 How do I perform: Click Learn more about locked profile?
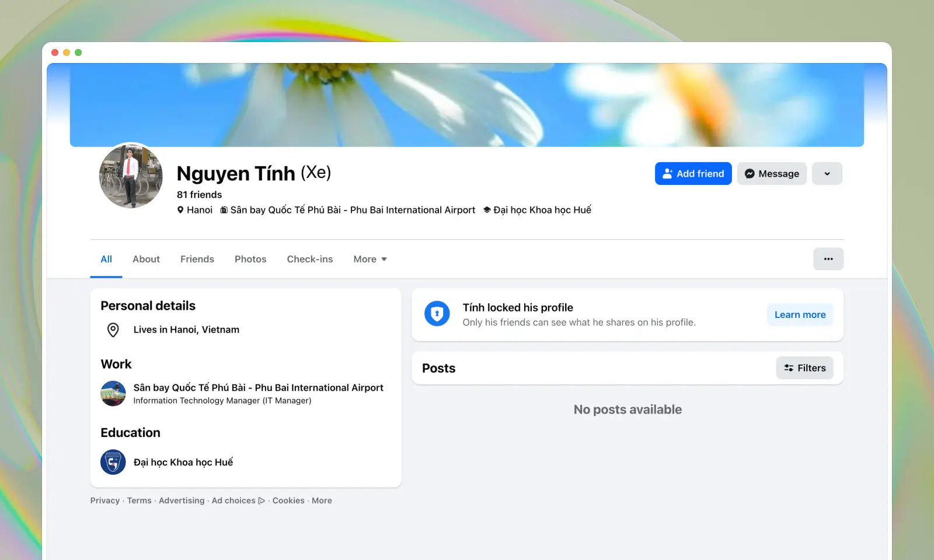tap(800, 315)
